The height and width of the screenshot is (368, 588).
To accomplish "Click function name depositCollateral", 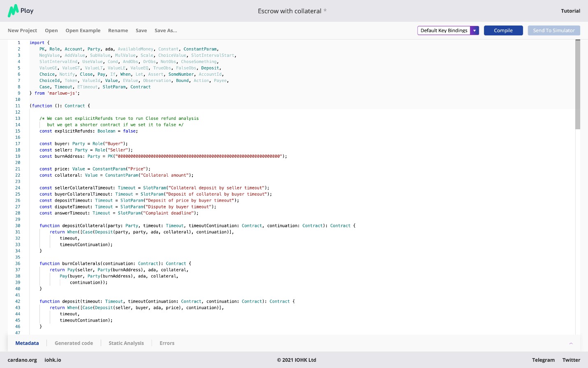I will point(84,226).
